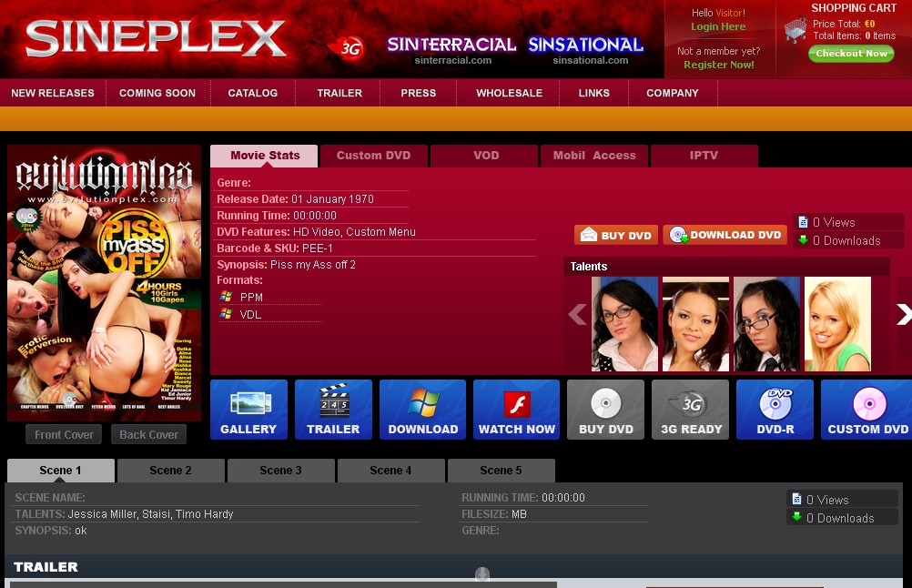Open the Login Here link
This screenshot has width=912, height=588.
pos(718,25)
